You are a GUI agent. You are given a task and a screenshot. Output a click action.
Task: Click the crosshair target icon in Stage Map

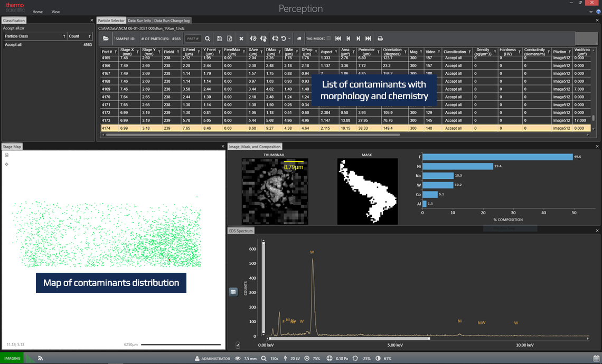pos(6,164)
